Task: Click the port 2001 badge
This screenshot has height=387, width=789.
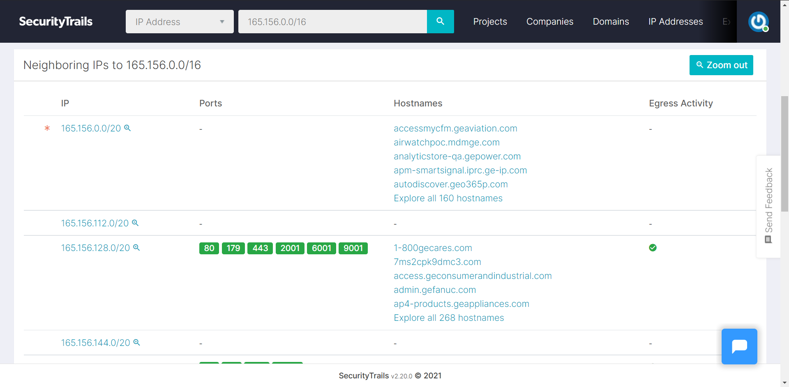Action: (x=290, y=248)
